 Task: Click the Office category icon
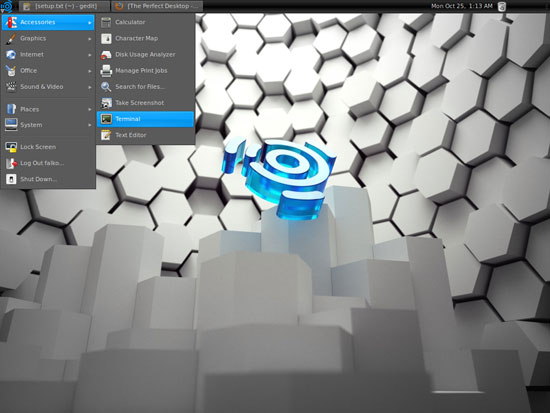click(11, 71)
